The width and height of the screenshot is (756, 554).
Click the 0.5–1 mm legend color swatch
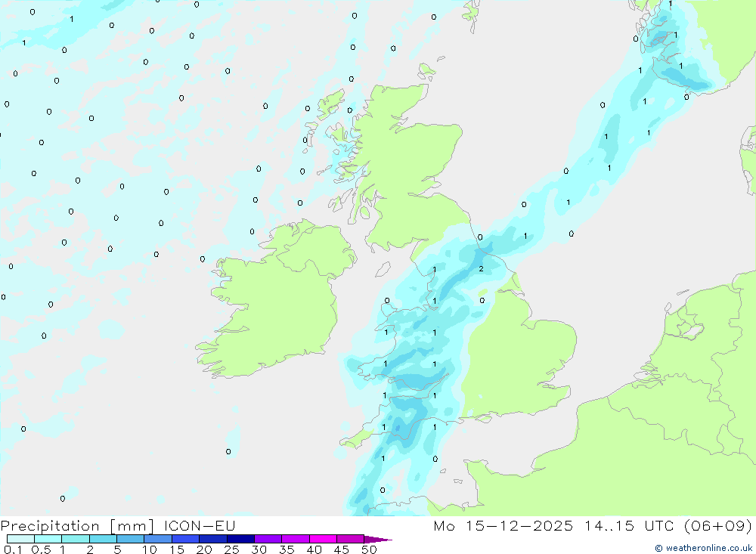pyautogui.click(x=48, y=539)
